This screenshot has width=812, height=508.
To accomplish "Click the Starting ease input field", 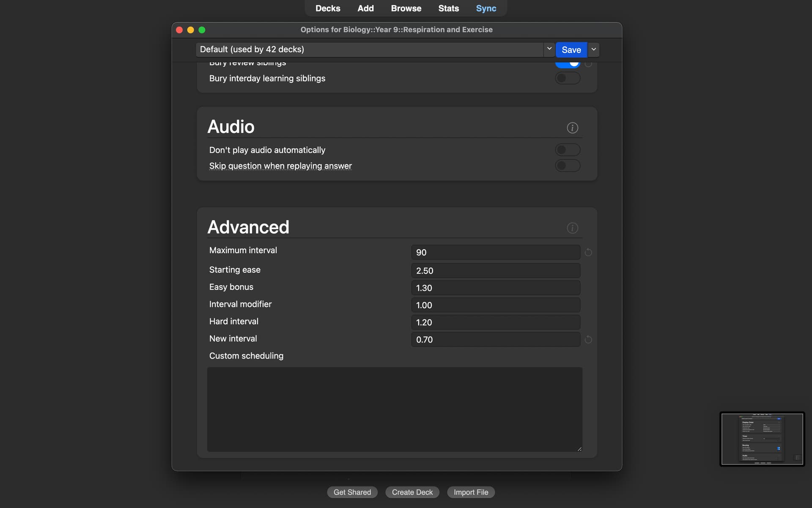I will 495,271.
